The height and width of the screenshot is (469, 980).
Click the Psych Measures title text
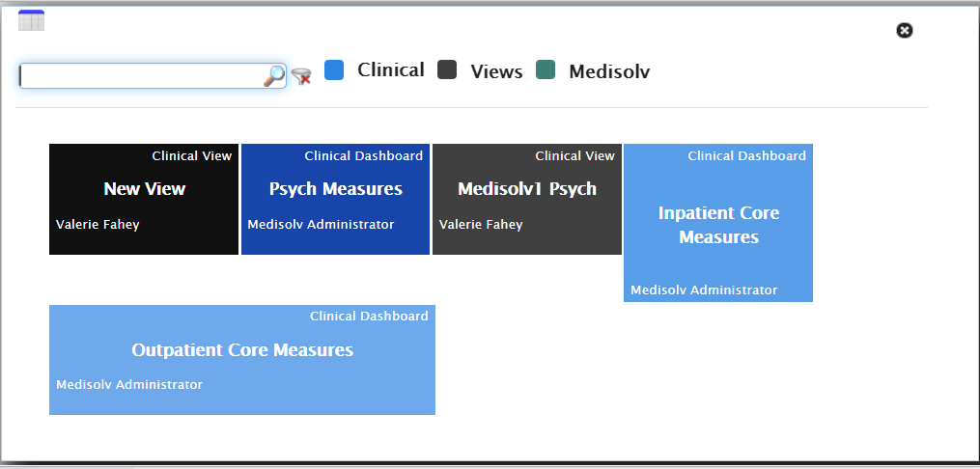tap(336, 188)
